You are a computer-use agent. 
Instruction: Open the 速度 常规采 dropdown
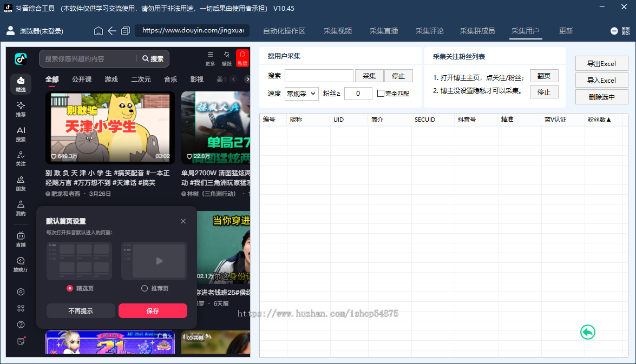(301, 94)
